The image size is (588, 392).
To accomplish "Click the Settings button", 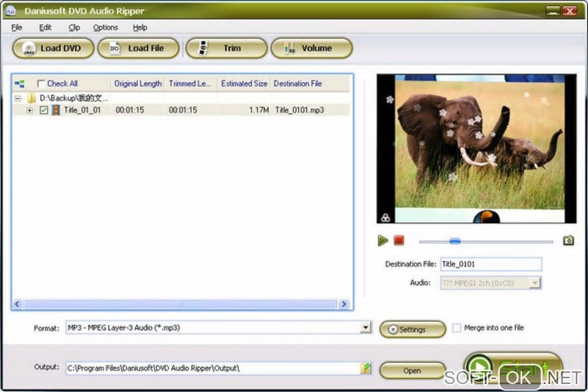I will (x=413, y=329).
